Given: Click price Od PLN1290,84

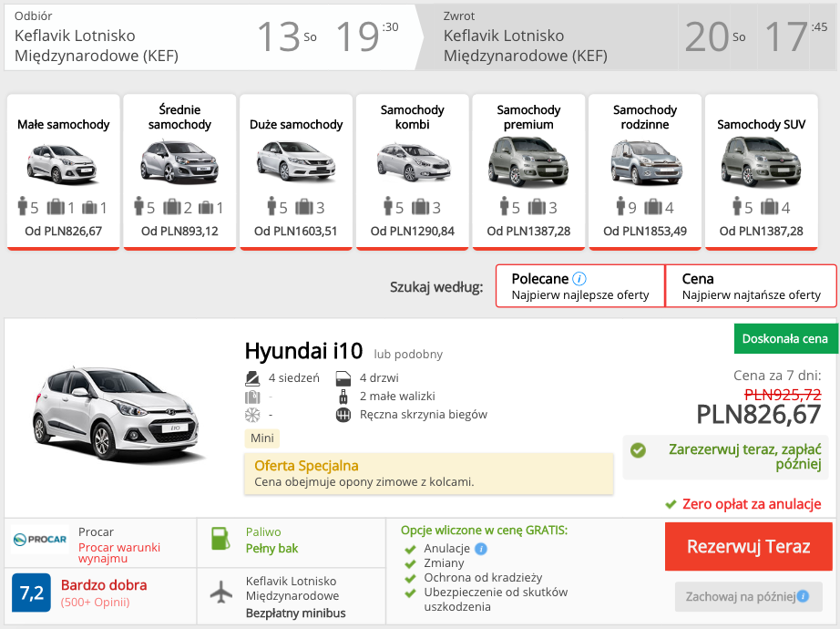Looking at the screenshot, I should [x=413, y=232].
